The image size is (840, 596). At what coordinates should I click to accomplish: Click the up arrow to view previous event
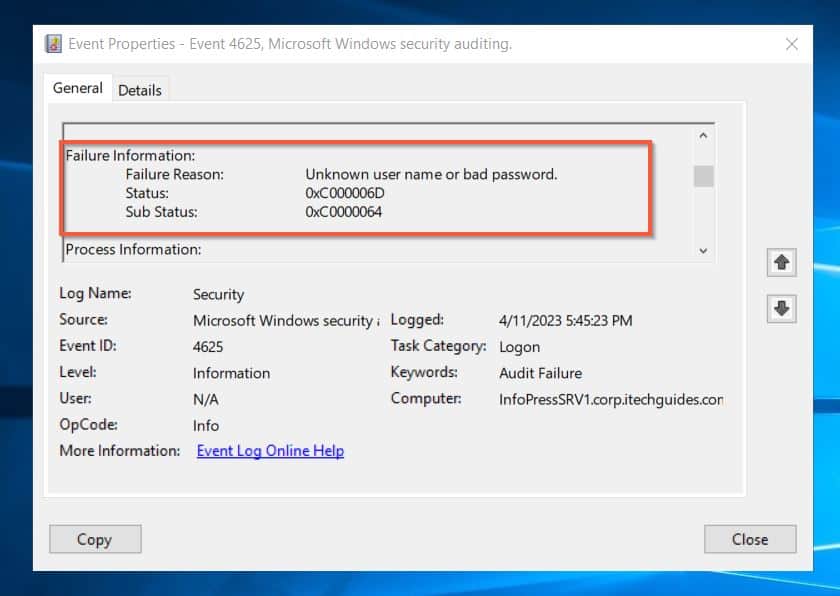tap(780, 262)
